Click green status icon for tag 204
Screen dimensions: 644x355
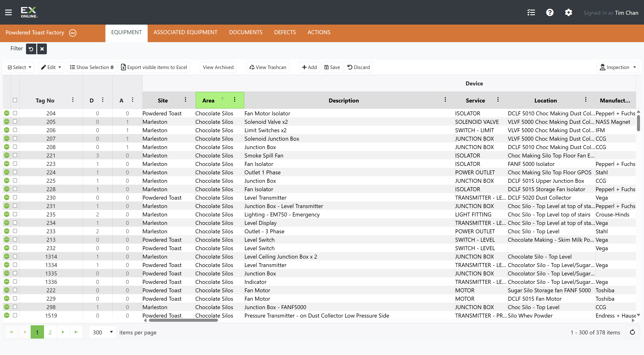[7, 113]
